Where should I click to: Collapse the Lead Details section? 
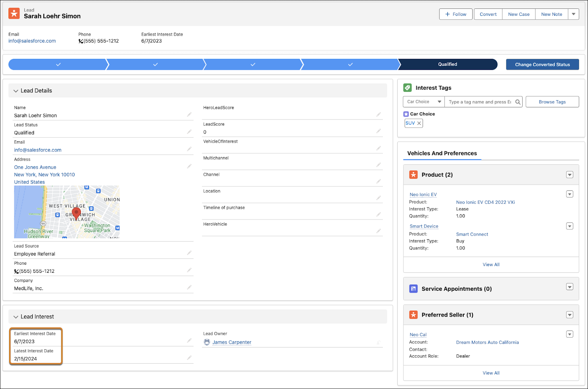(x=16, y=91)
